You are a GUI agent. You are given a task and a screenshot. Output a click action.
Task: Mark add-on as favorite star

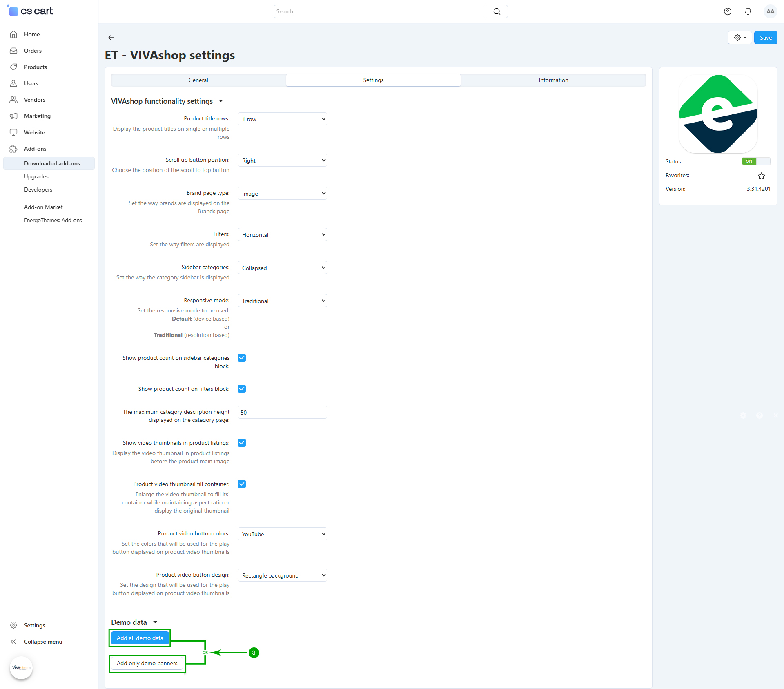761,176
